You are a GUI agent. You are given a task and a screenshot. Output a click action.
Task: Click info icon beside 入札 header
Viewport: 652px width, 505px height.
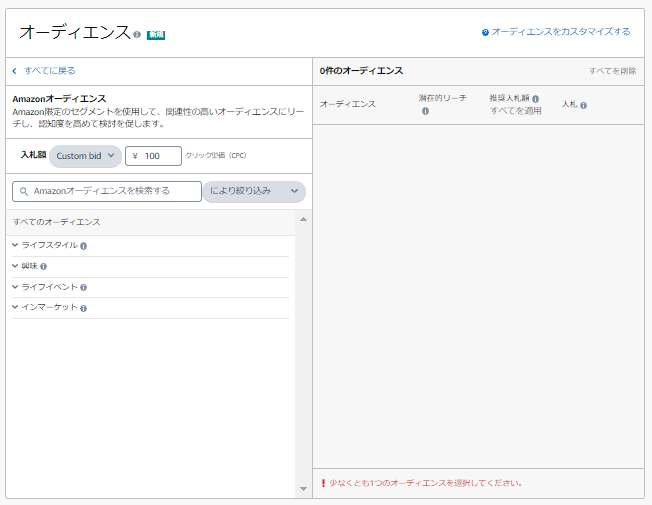tap(583, 106)
